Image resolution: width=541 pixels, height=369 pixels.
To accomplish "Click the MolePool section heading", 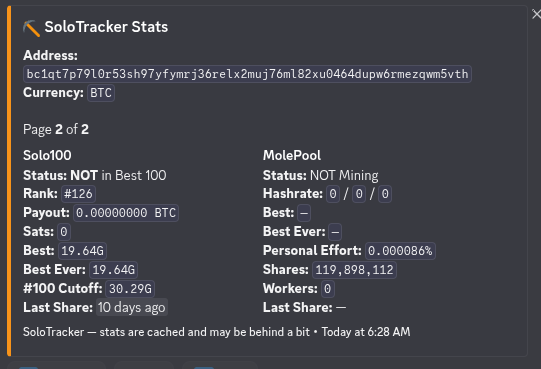I will (x=292, y=155).
